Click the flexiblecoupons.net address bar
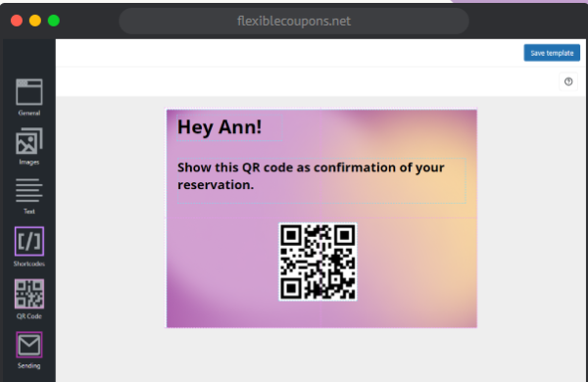588x382 pixels. tap(294, 21)
